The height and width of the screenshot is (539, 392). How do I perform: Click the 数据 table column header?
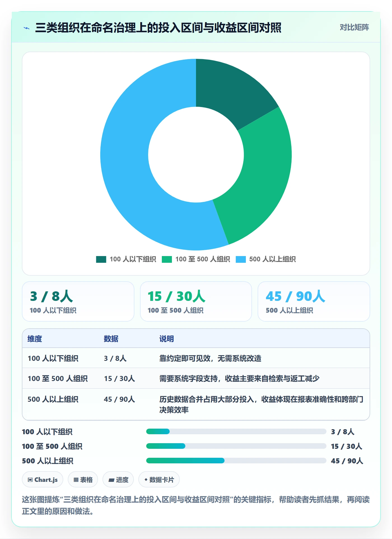[111, 339]
